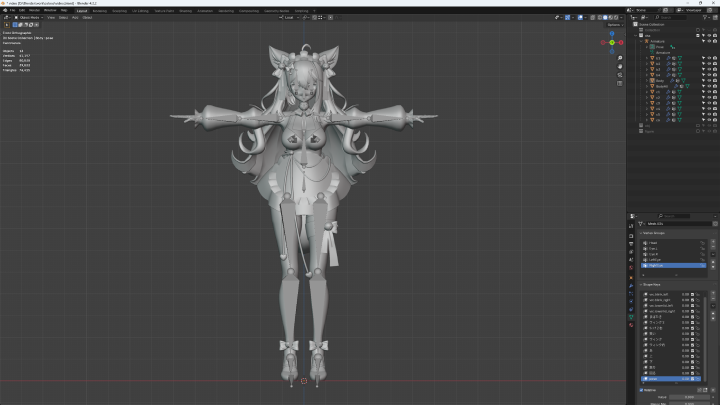Click the outliner search field
This screenshot has height=405, width=720.
click(670, 19)
